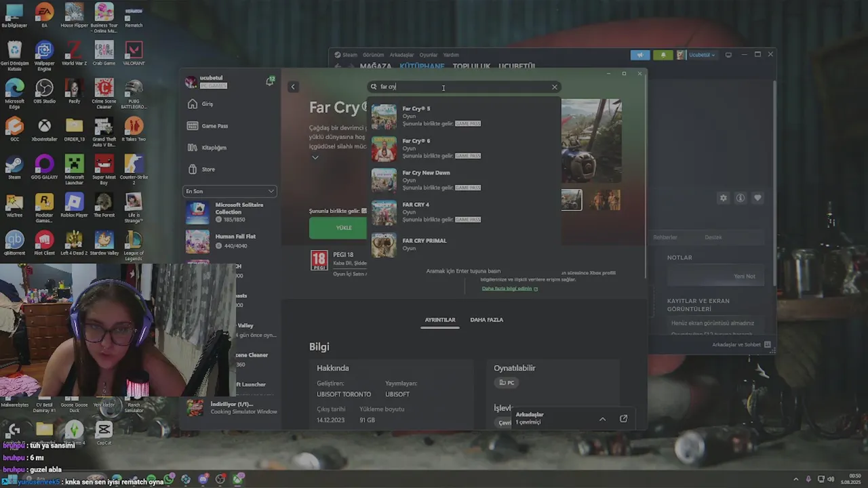
Task: Expand the game description chevron
Action: 315,157
